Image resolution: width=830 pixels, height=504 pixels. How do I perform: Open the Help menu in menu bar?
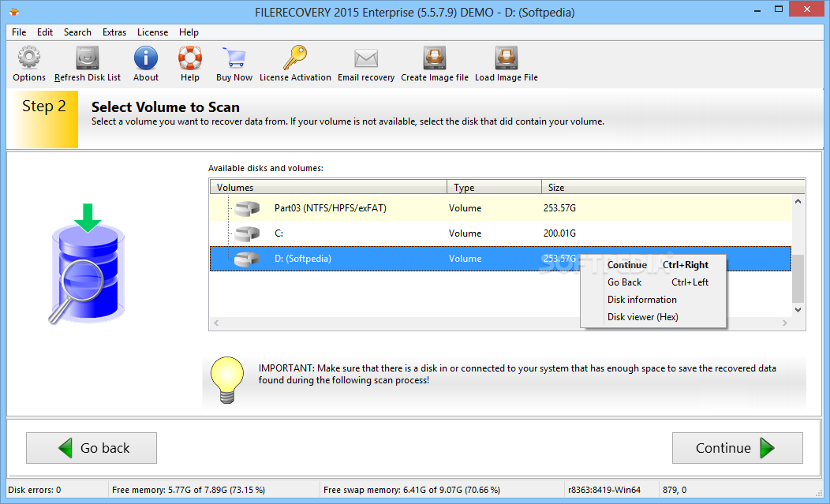189,32
